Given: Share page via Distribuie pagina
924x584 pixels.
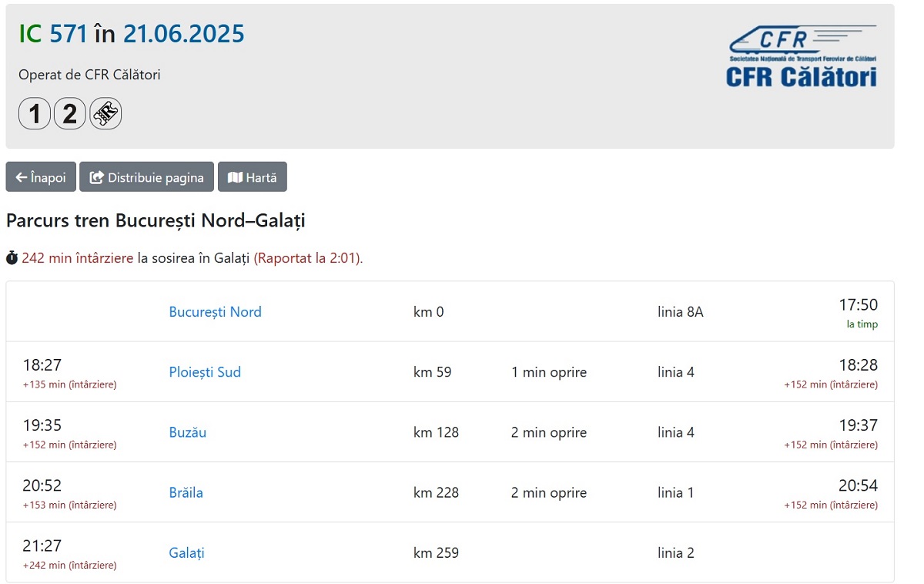Looking at the screenshot, I should (x=146, y=177).
